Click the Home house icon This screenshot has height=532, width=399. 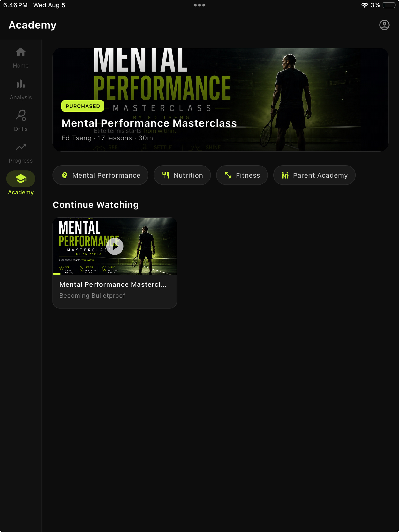(21, 52)
